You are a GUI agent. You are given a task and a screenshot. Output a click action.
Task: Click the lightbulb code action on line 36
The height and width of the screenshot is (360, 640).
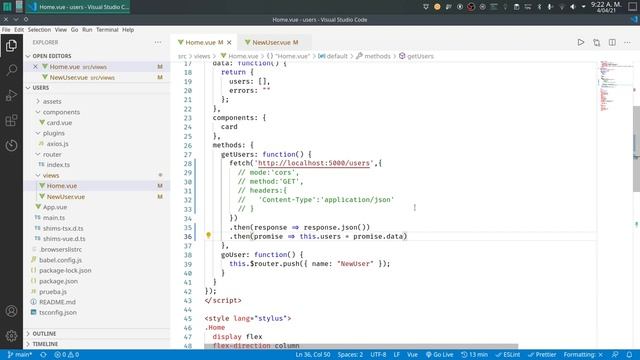click(208, 236)
